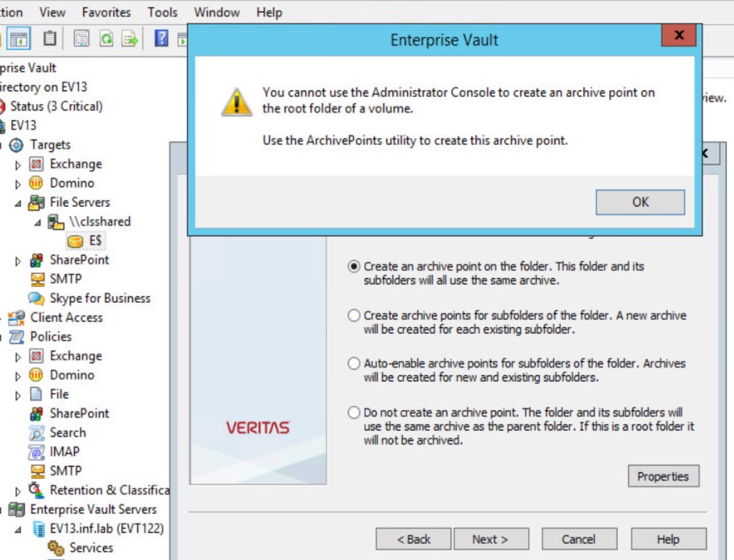
Task: Select the File Servers icon
Action: pyautogui.click(x=36, y=202)
